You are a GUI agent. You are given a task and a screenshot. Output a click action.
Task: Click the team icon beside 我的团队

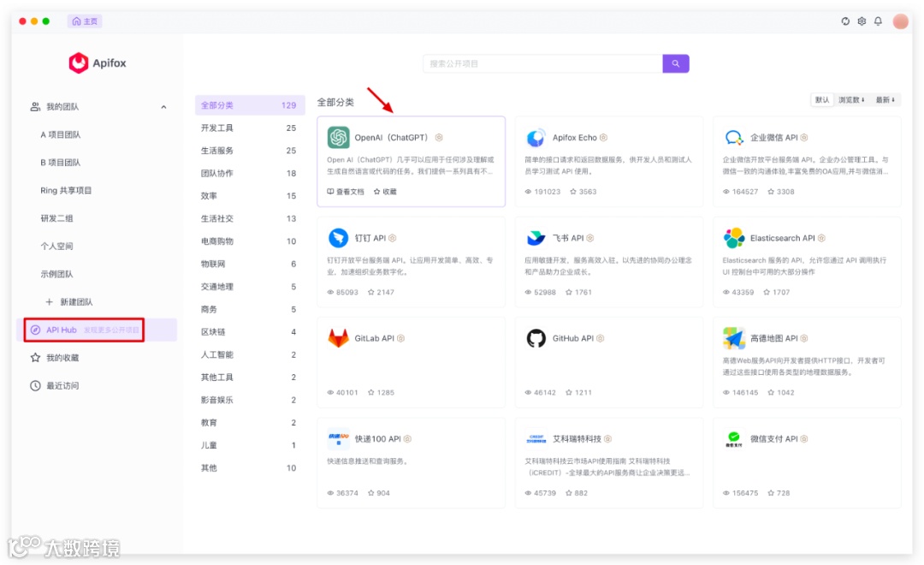tap(35, 107)
